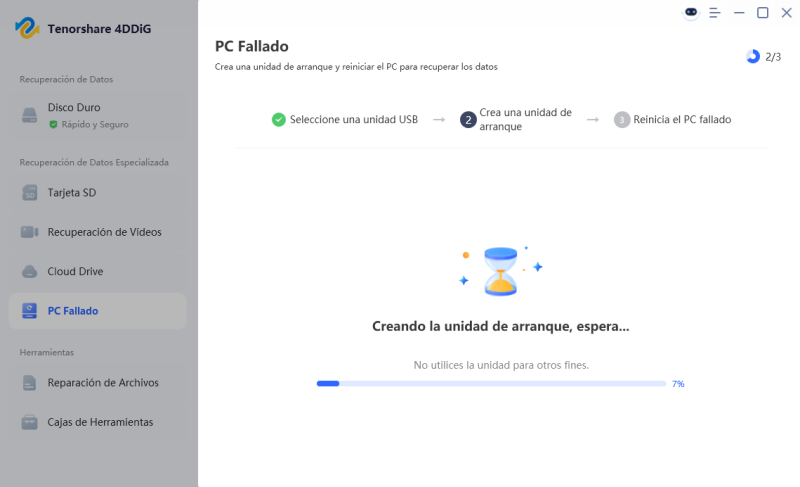Click the Tarjeta SD card icon
The image size is (800, 487).
(30, 193)
